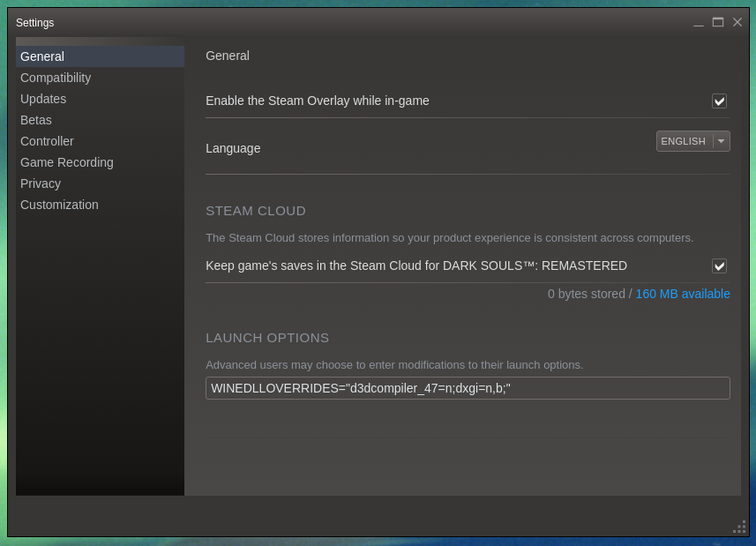Screen dimensions: 756x546
Task: Click the 160 MB available link
Action: [x=683, y=294]
